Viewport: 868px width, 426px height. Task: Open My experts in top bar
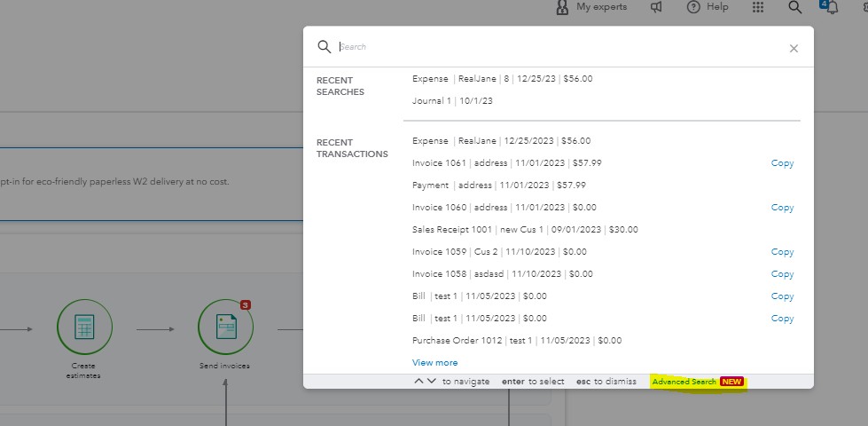(591, 7)
